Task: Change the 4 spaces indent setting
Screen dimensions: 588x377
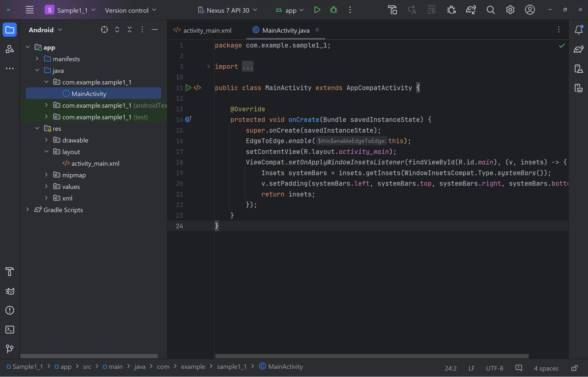Action: click(x=546, y=368)
